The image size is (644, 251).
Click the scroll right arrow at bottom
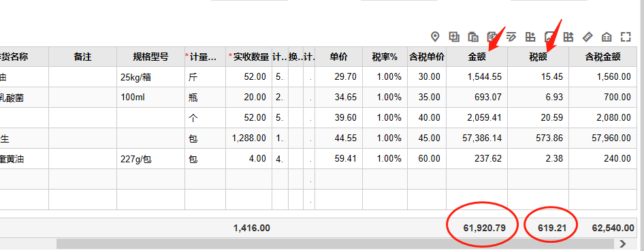coord(623,243)
